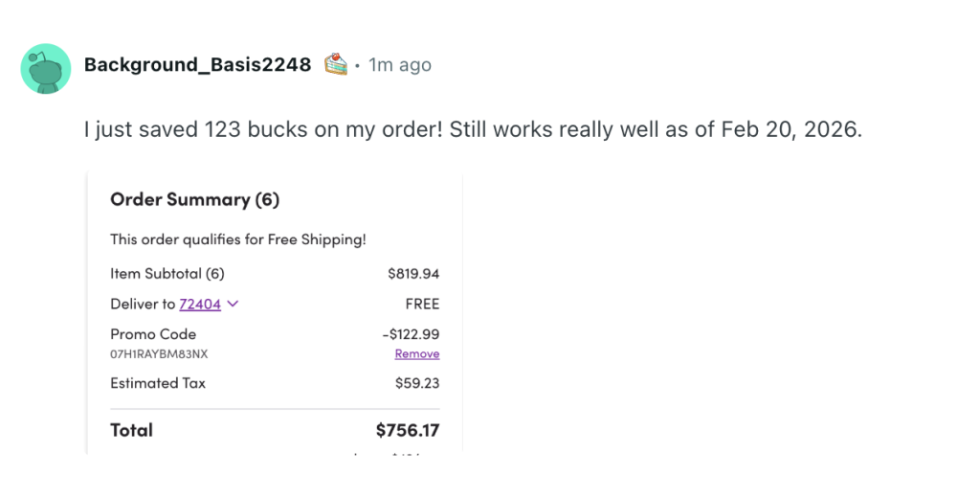Click the 72404 delivery zip code link

(x=200, y=305)
